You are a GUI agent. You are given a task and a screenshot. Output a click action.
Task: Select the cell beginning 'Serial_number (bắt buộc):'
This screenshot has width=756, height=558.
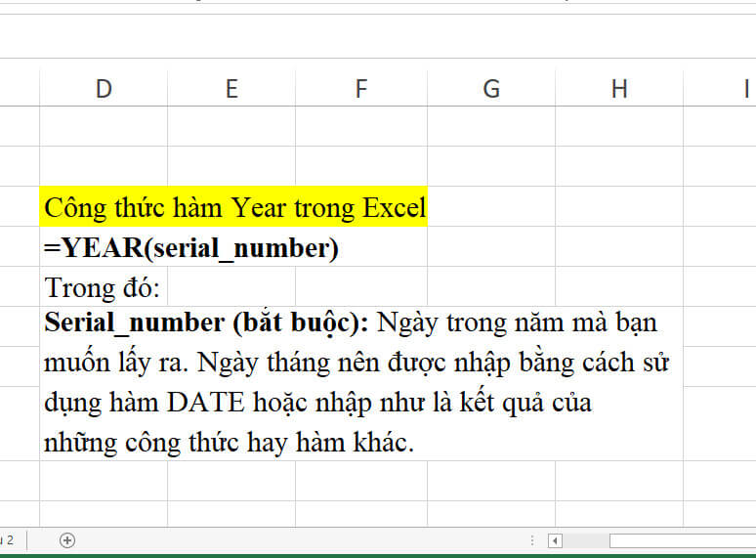361,383
